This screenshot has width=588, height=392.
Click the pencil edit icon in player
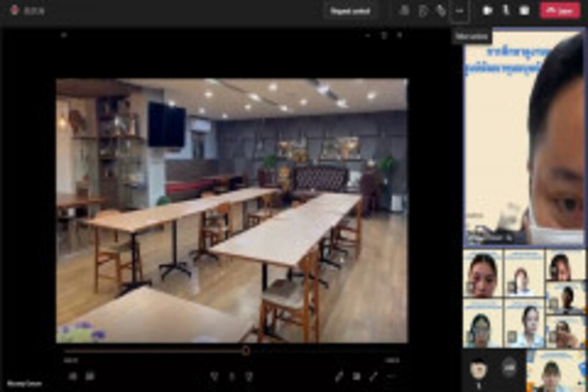point(339,376)
